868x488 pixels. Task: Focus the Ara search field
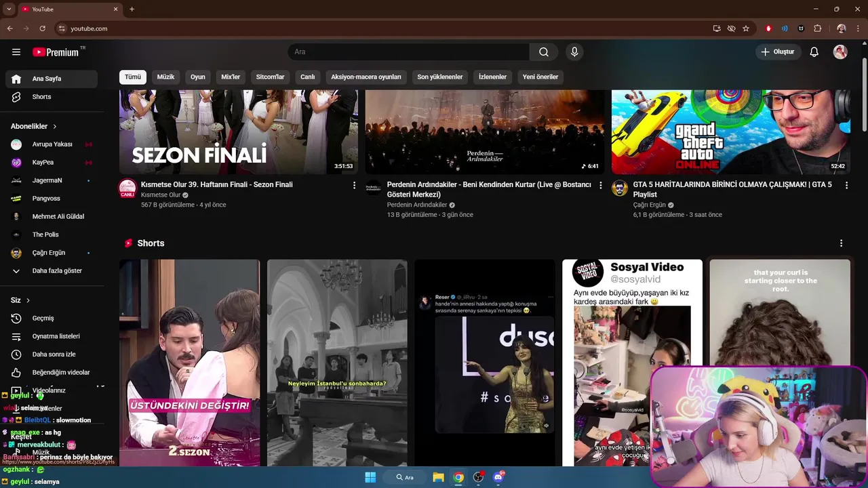409,52
